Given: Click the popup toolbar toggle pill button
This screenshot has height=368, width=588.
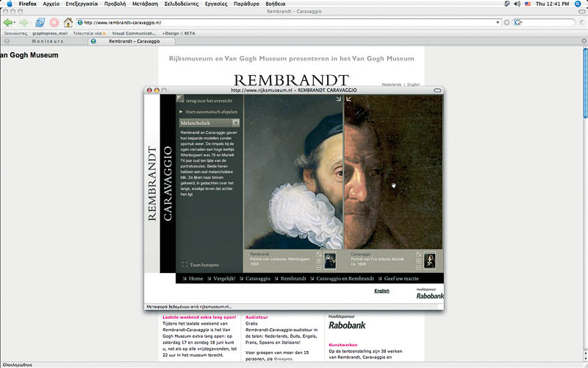Looking at the screenshot, I should point(437,90).
